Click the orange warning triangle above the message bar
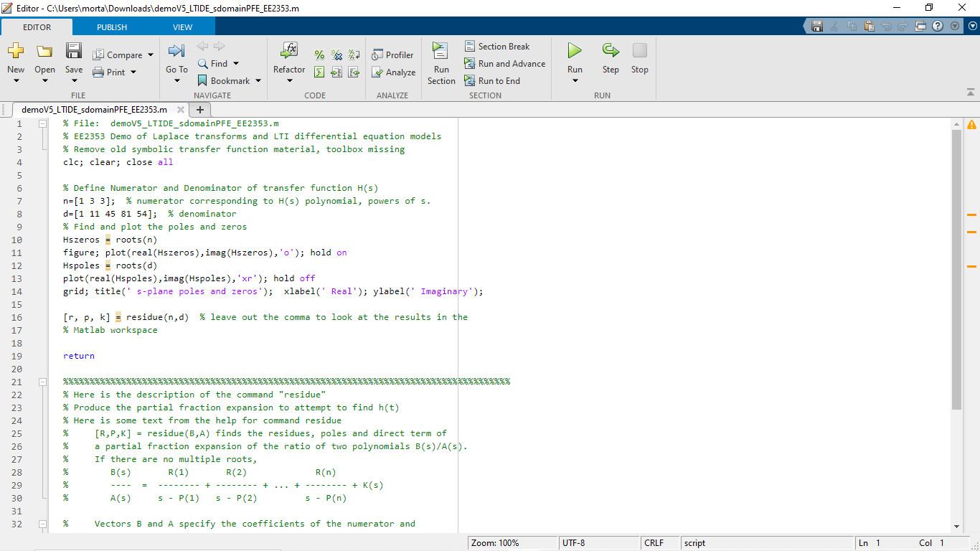The height and width of the screenshot is (551, 980). (972, 124)
